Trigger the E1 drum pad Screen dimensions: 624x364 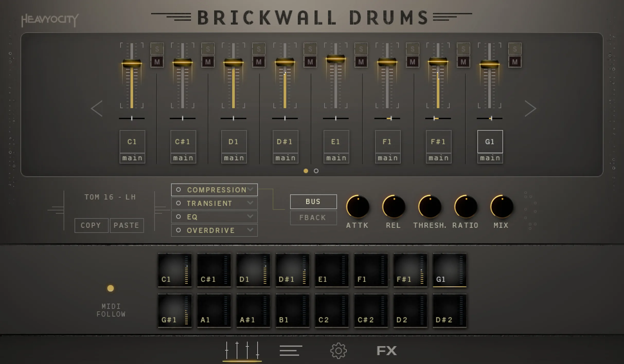pyautogui.click(x=332, y=270)
